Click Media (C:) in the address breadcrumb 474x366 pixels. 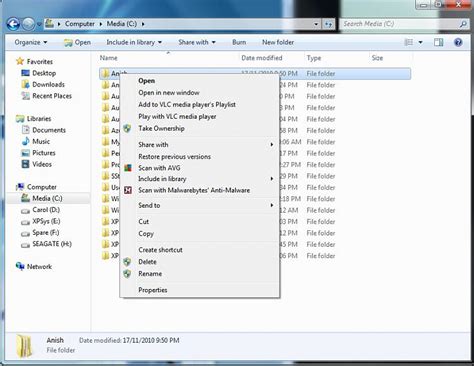(x=122, y=24)
